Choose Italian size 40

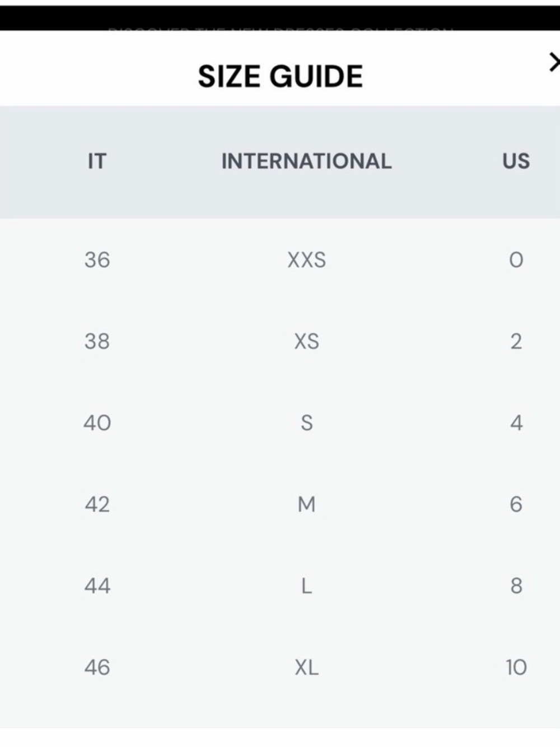[97, 423]
